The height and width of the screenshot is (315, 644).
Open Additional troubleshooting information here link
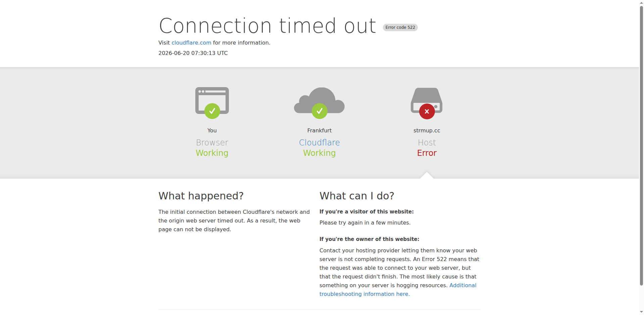(398, 290)
